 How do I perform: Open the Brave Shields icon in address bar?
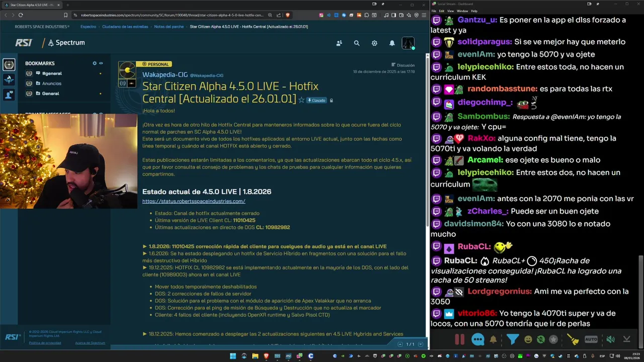coord(288,15)
